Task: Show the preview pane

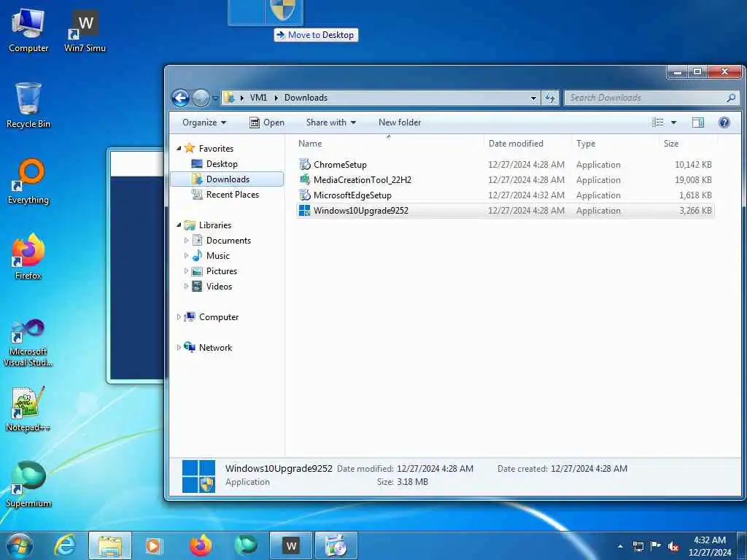Action: [x=698, y=122]
